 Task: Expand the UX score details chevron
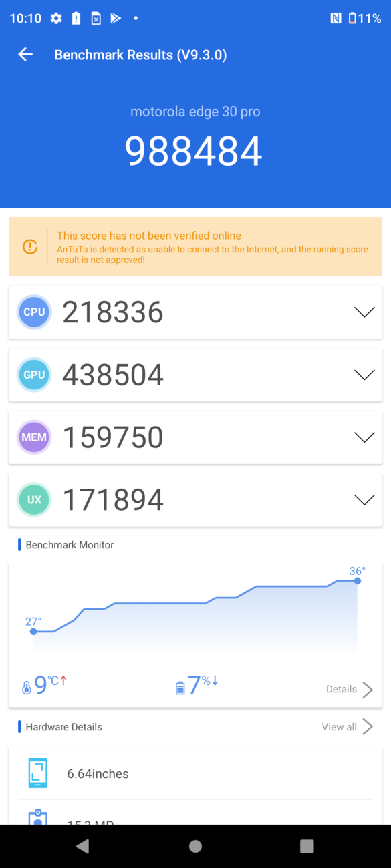[364, 499]
